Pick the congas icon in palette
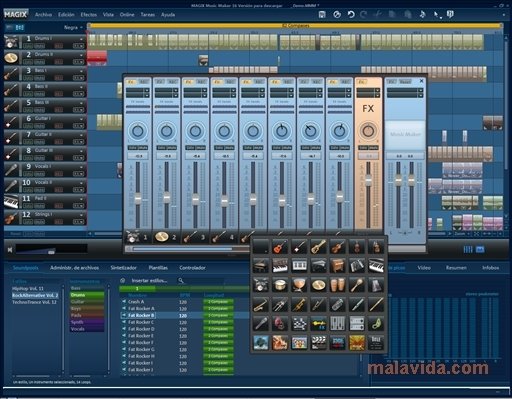The height and width of the screenshot is (399, 512). point(338,285)
